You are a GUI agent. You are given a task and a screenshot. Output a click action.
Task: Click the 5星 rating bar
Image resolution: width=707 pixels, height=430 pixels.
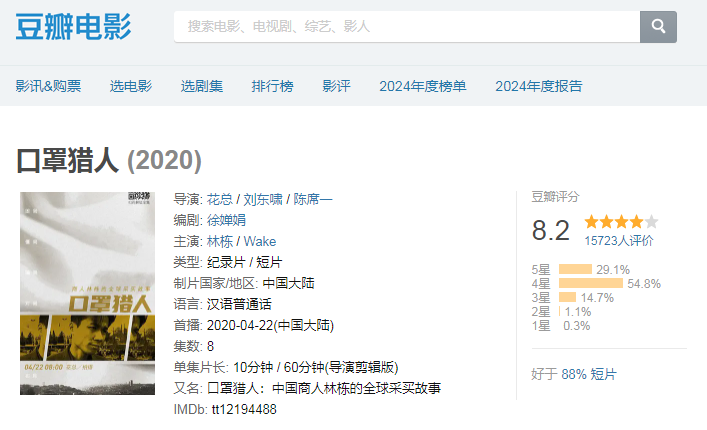pos(576,269)
